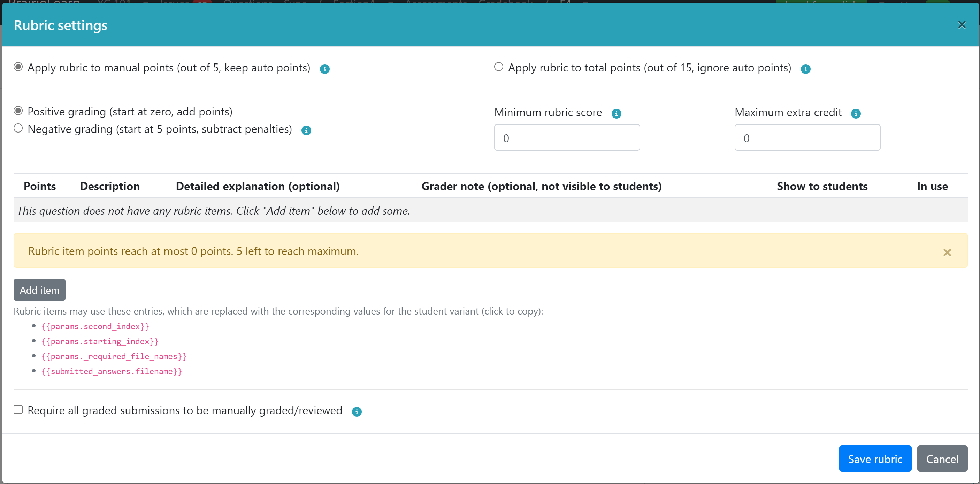Click the Points column header
980x484 pixels.
40,186
